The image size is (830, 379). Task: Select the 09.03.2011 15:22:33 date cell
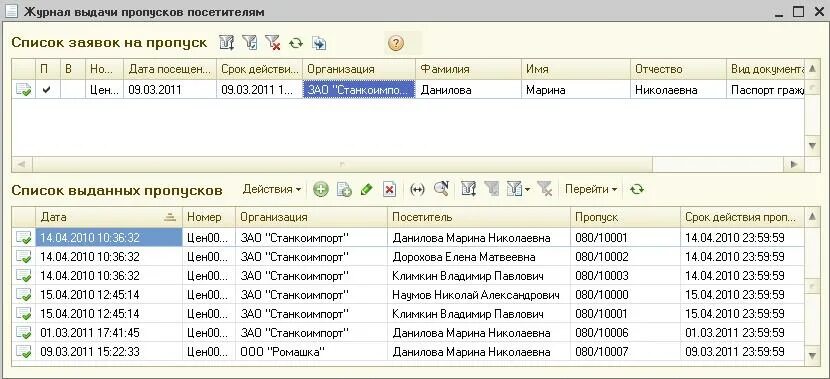[109, 352]
